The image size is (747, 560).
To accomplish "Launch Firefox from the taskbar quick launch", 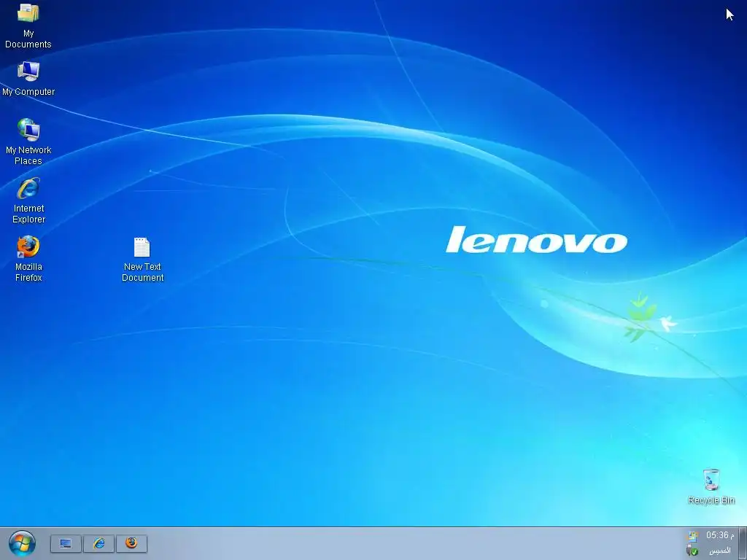I will (x=131, y=543).
